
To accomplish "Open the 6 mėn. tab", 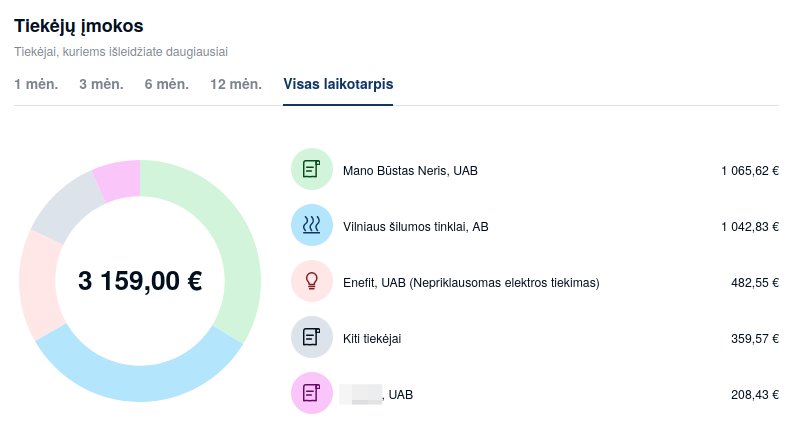I will [167, 84].
